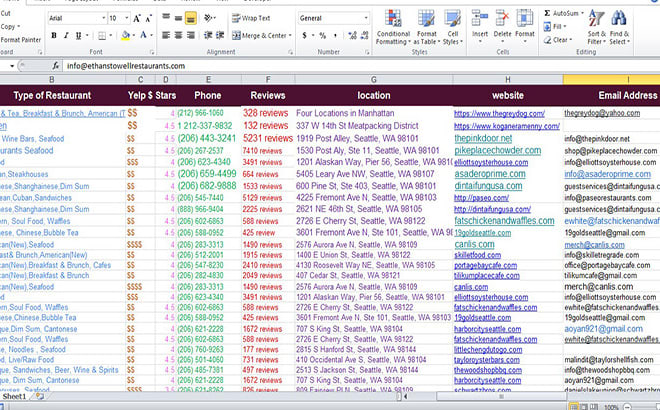
Task: Open the Name Box dropdown arrow
Action: tap(12, 66)
